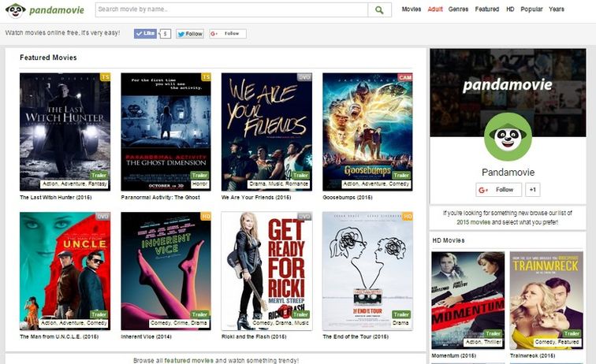Follow the 2015 movies link in sidebar
Screen dimensions: 596x364
(473, 222)
